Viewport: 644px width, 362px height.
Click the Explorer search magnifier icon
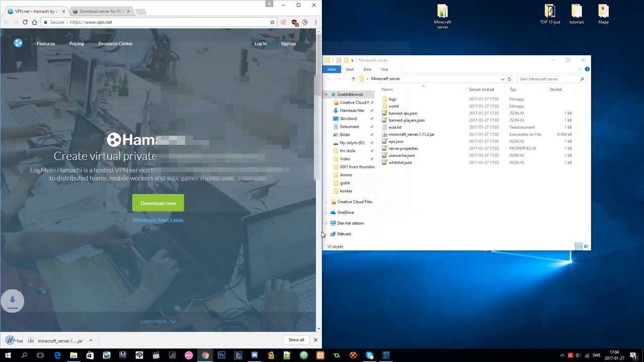[x=582, y=79]
